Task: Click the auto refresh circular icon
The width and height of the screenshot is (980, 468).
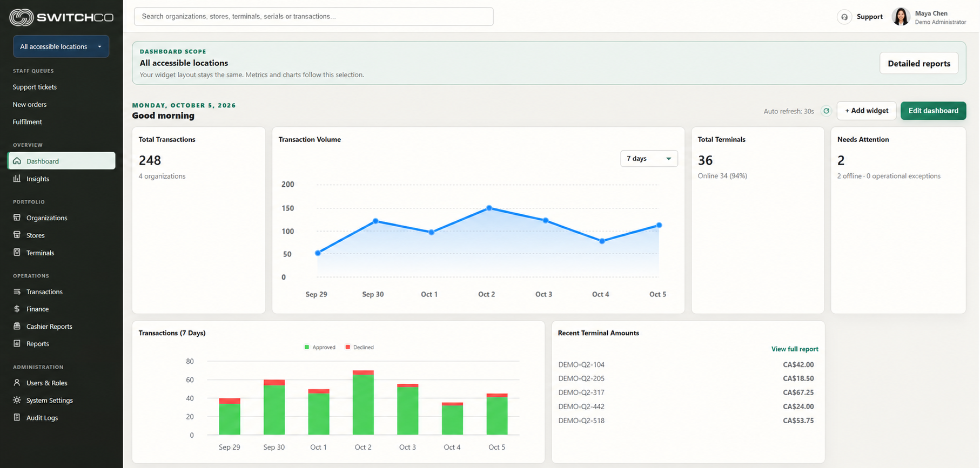Action: tap(826, 111)
